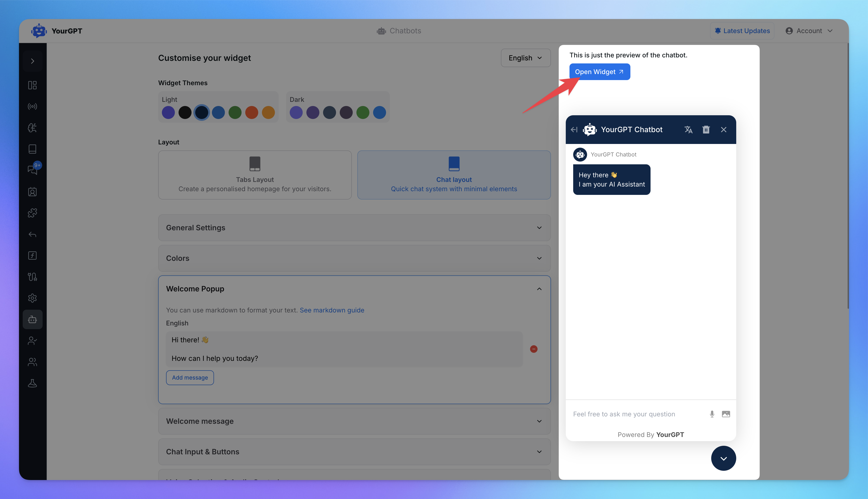
Task: Click the translate icon in chatbot header
Action: (x=688, y=129)
